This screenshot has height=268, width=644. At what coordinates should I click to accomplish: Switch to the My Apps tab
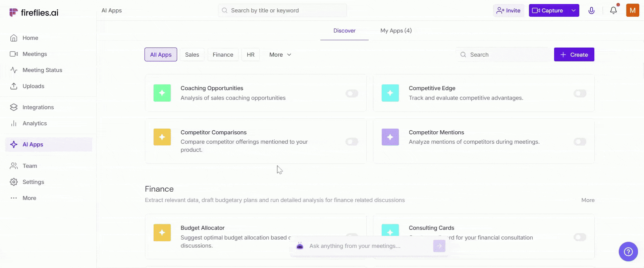coord(396,30)
